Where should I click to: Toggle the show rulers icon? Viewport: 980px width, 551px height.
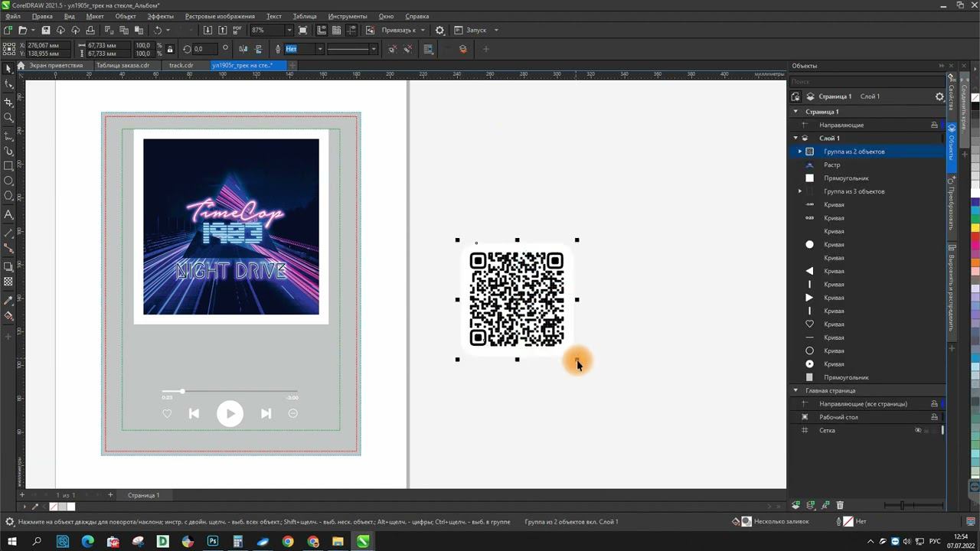322,30
